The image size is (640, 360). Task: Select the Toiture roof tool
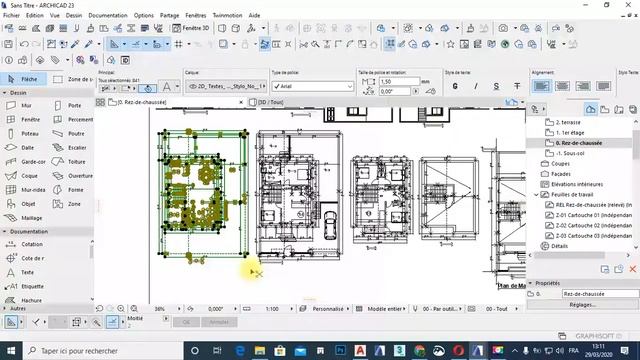point(69,162)
